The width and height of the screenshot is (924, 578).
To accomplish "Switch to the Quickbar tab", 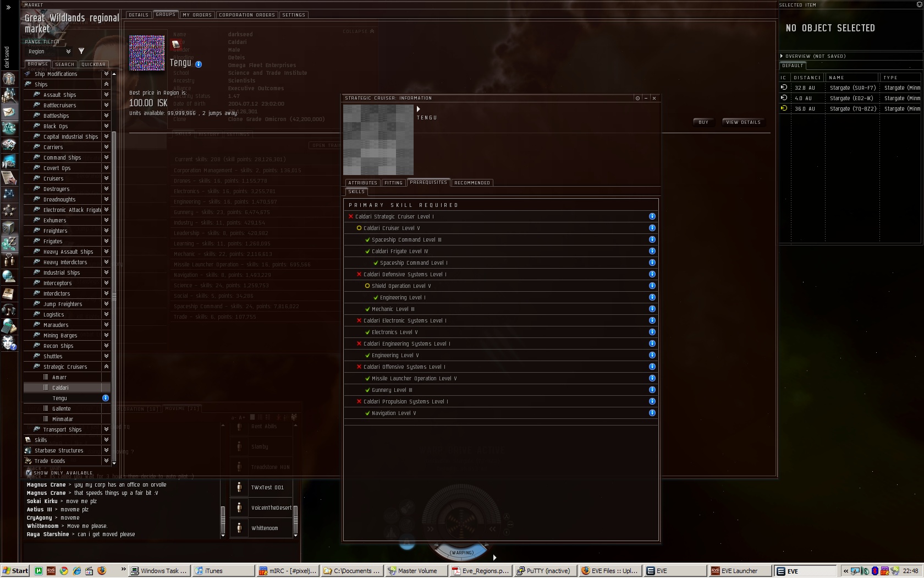I will [x=94, y=64].
